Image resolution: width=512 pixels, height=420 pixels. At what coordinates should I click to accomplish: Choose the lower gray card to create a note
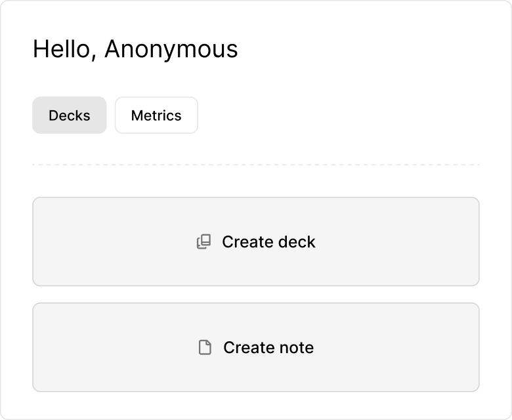pyautogui.click(x=256, y=347)
